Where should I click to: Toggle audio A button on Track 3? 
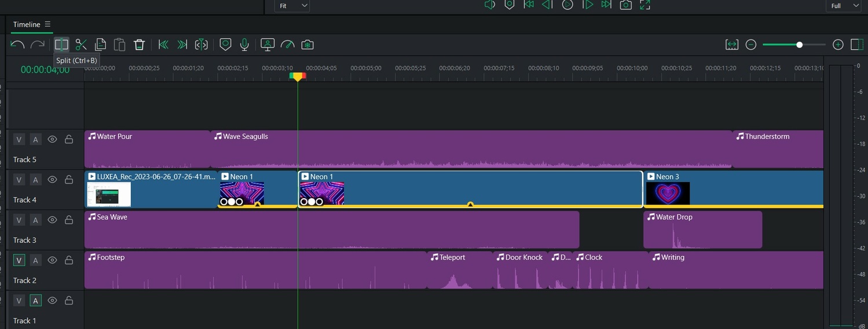click(x=35, y=220)
